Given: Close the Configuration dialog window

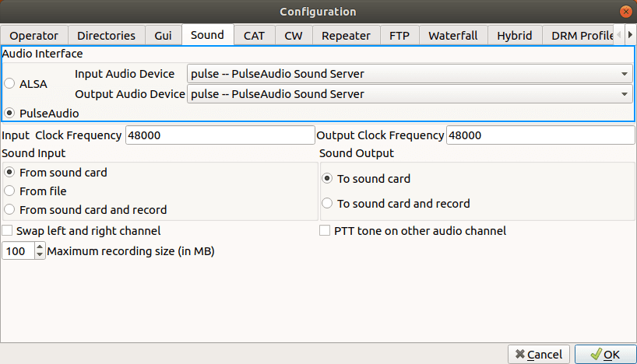Looking at the screenshot, I should tap(625, 12).
